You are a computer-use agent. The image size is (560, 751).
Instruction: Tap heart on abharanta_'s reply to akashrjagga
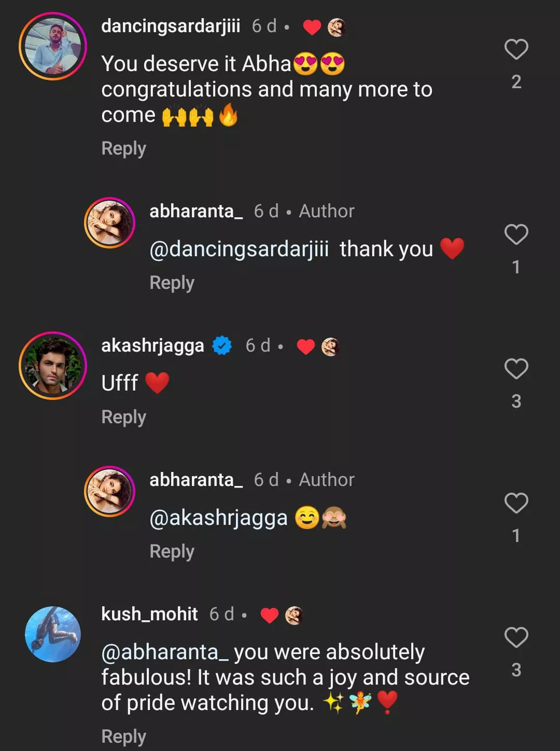click(x=516, y=503)
